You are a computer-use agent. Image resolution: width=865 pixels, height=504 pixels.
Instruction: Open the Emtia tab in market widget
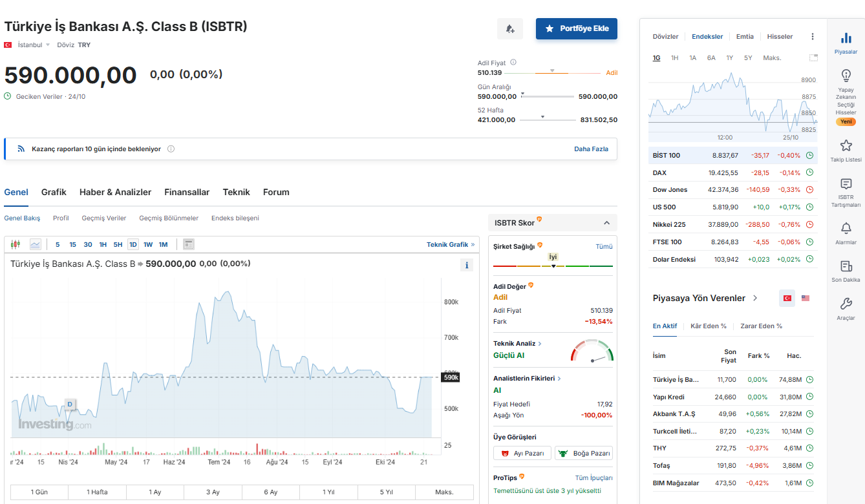(745, 37)
